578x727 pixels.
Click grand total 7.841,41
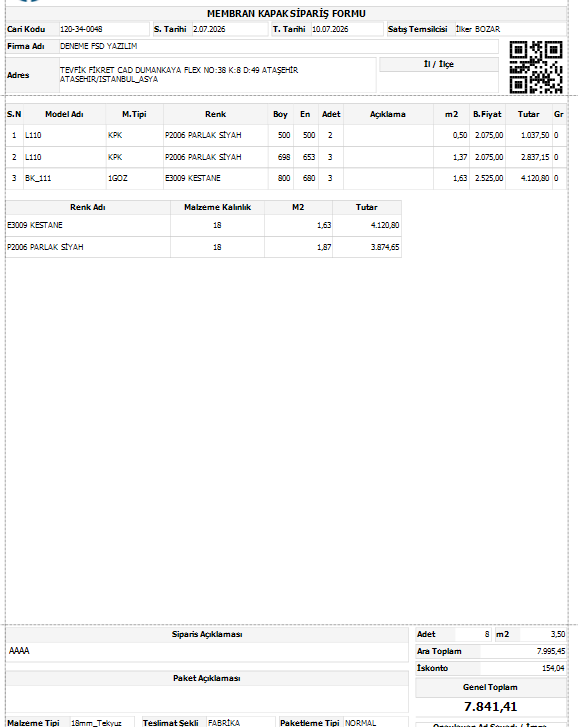(490, 707)
